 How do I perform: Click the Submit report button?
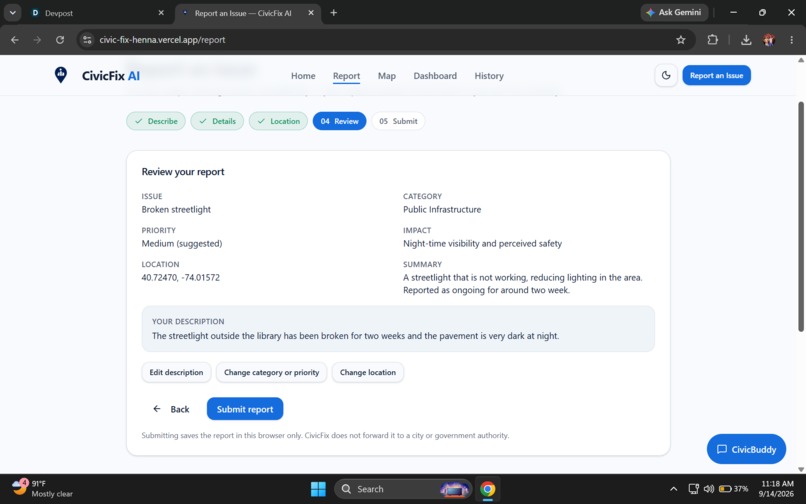245,409
